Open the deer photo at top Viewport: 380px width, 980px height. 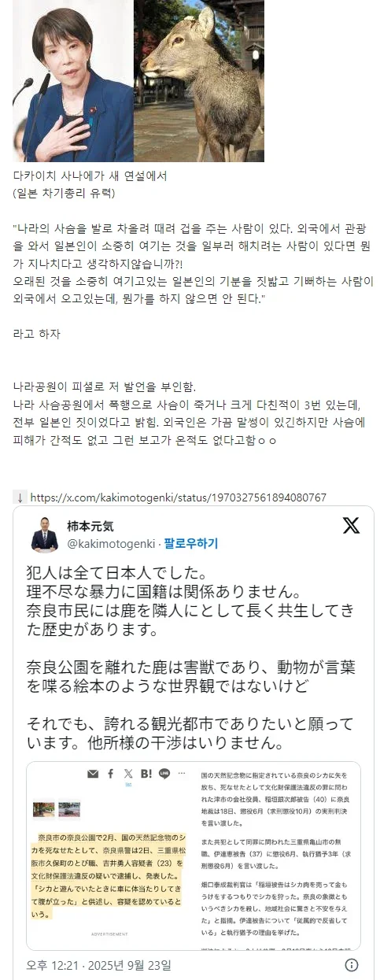click(199, 80)
